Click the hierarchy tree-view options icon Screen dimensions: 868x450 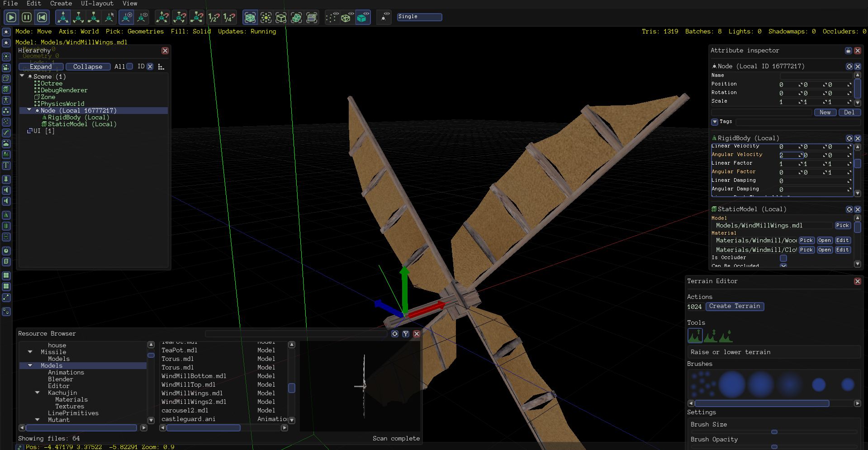161,66
